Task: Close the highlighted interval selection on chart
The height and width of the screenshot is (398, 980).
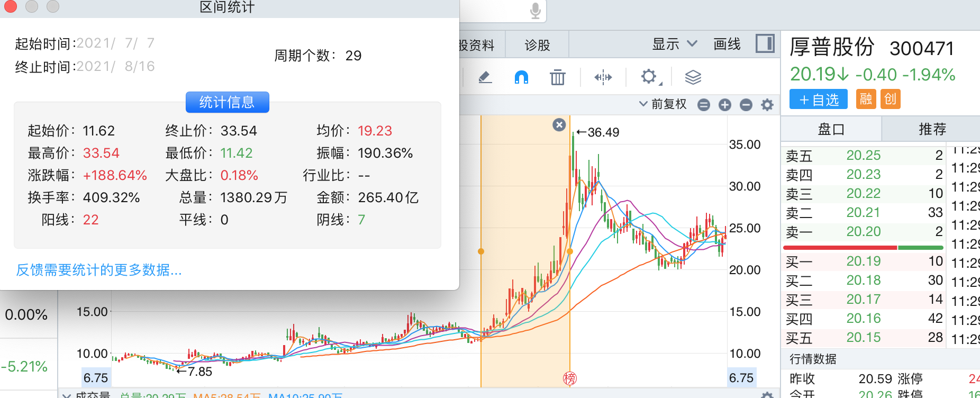Action: tap(559, 125)
